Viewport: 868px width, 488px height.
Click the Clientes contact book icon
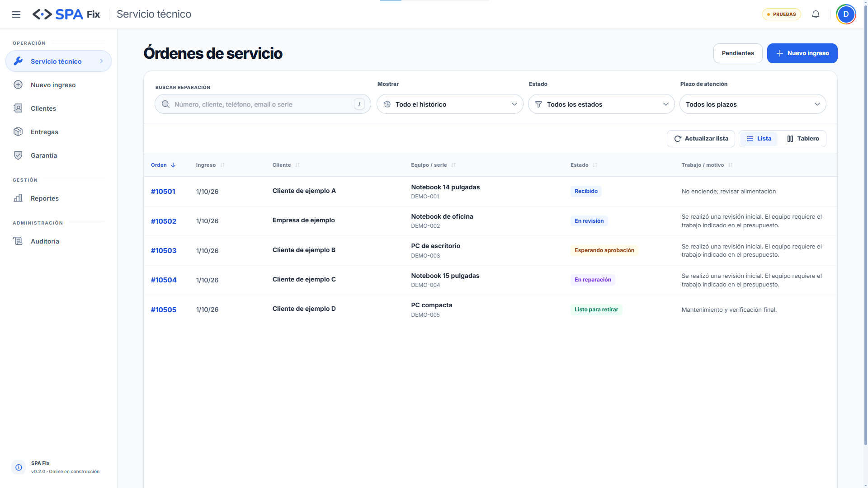[x=18, y=108]
